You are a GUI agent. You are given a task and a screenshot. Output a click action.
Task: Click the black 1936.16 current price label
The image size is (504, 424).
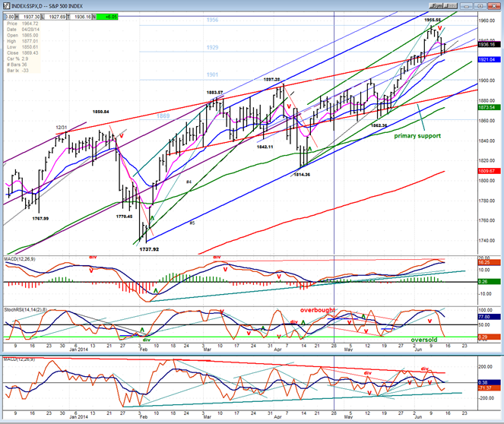[x=490, y=45]
